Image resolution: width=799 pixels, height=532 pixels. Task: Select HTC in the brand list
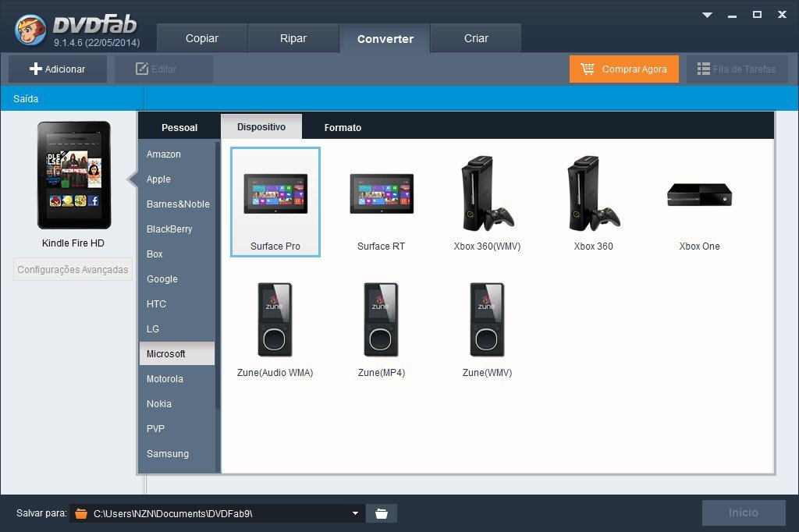point(177,303)
